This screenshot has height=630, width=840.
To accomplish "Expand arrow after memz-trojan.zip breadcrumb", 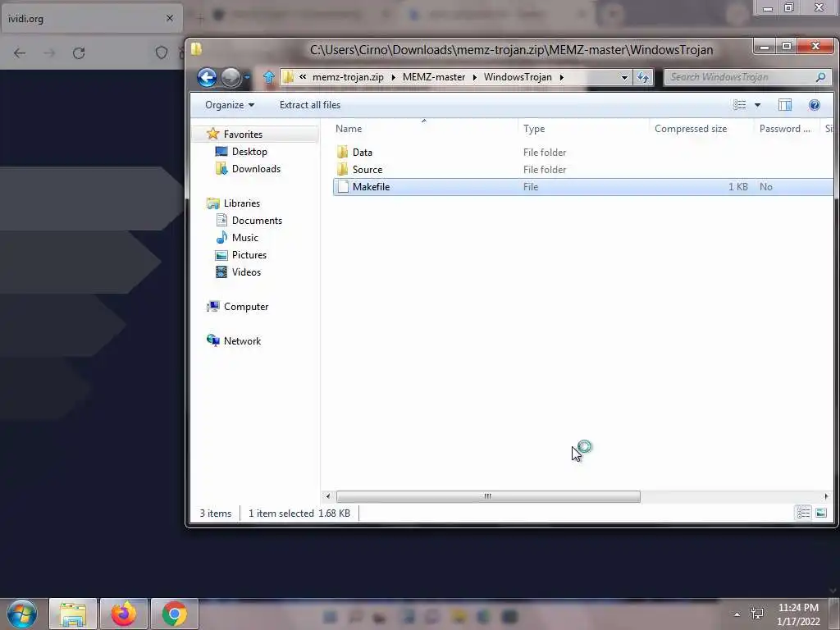I will point(393,77).
